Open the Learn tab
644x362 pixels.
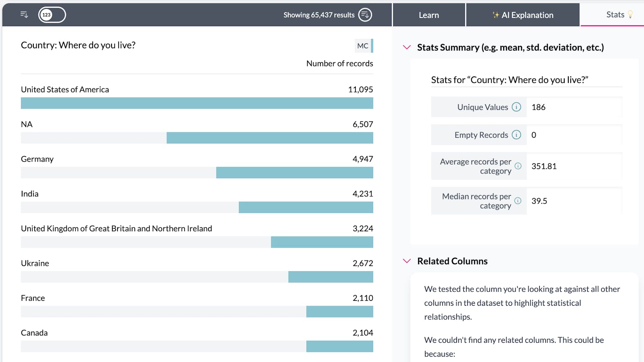[429, 15]
